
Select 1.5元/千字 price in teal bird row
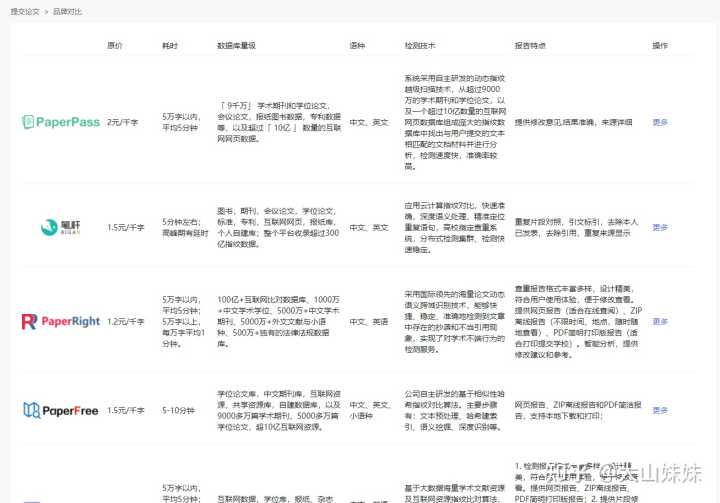(126, 227)
